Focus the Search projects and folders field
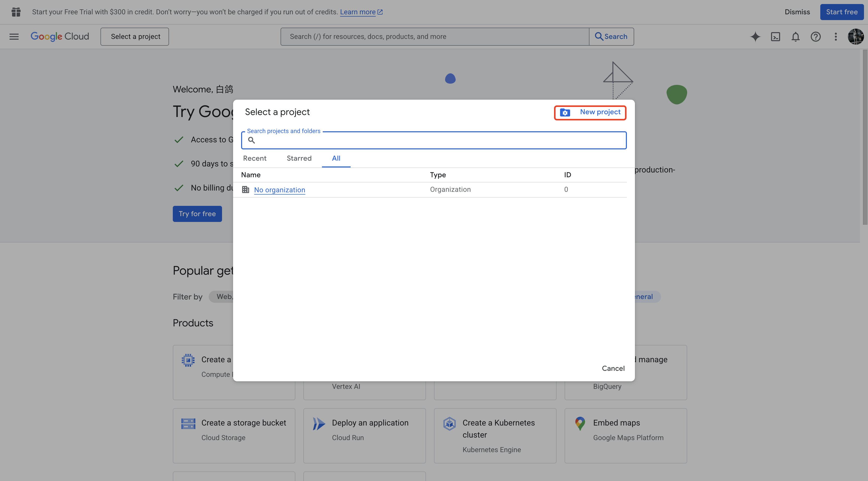This screenshot has width=868, height=481. [x=438, y=141]
